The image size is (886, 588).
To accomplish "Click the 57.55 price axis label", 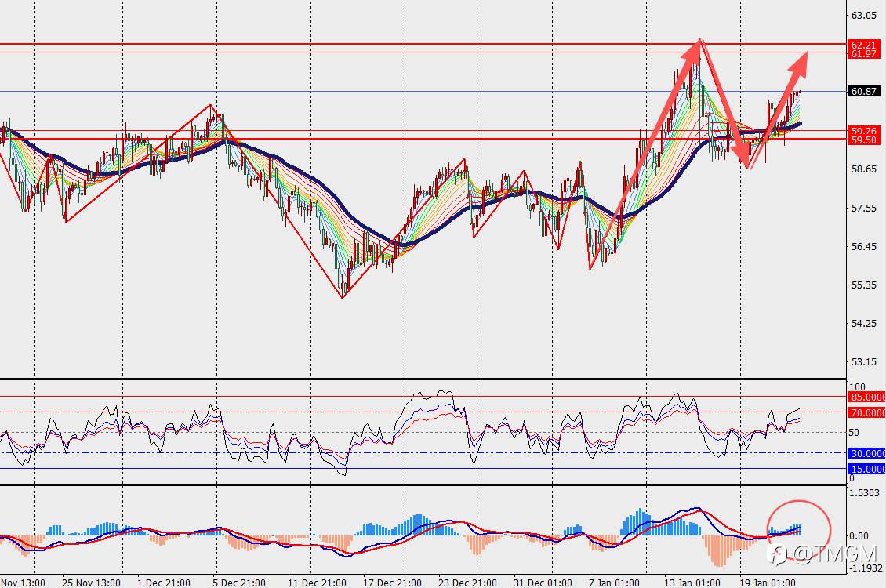I will pyautogui.click(x=864, y=208).
